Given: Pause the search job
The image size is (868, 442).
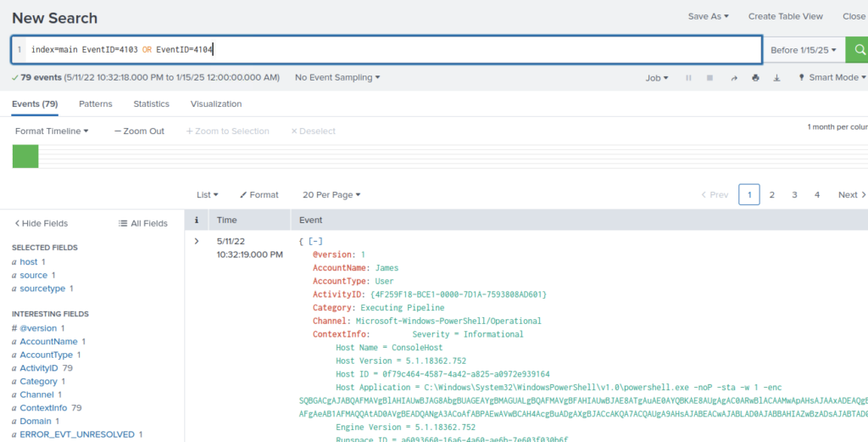Looking at the screenshot, I should pyautogui.click(x=688, y=78).
